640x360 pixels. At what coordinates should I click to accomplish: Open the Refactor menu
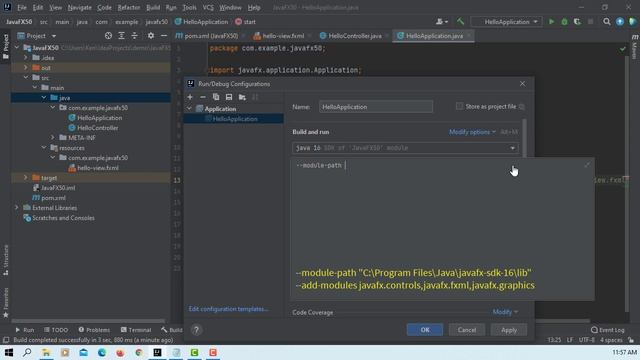[x=129, y=7]
